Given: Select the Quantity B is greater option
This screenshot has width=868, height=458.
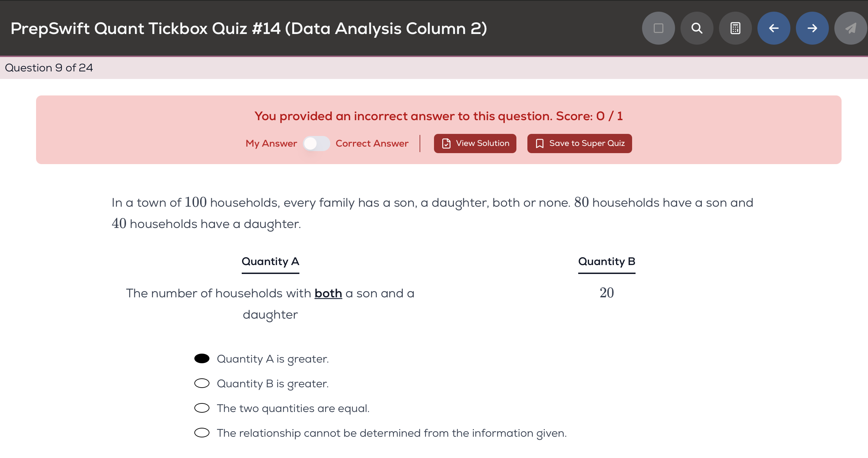Looking at the screenshot, I should point(202,383).
